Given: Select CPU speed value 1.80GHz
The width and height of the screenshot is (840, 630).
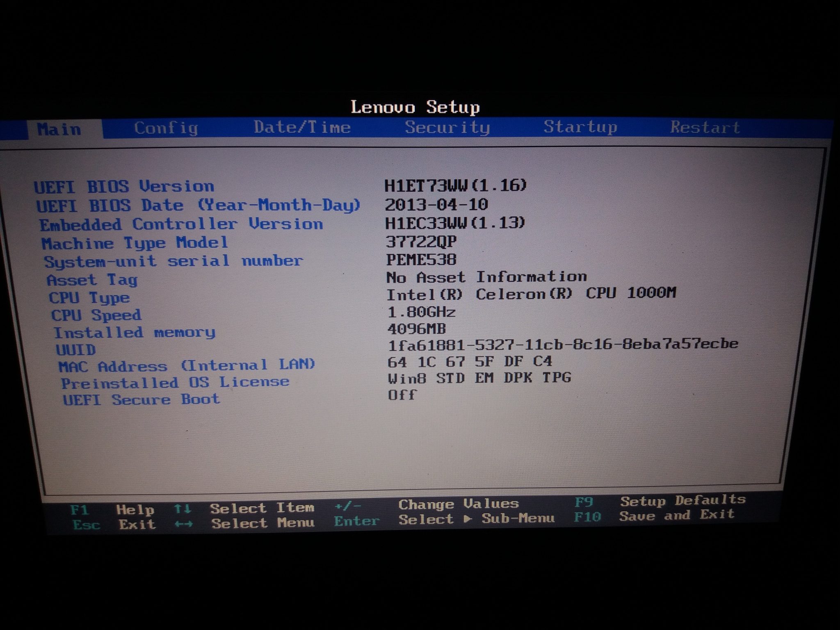Looking at the screenshot, I should (422, 312).
